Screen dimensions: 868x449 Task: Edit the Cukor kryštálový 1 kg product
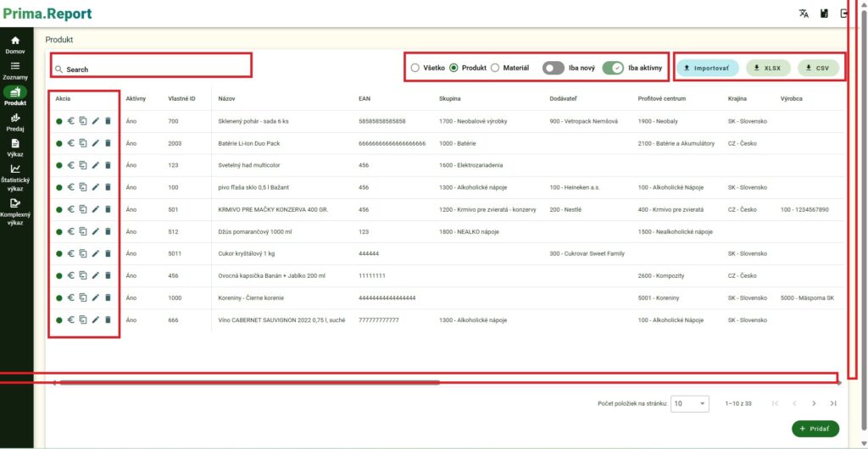click(96, 253)
